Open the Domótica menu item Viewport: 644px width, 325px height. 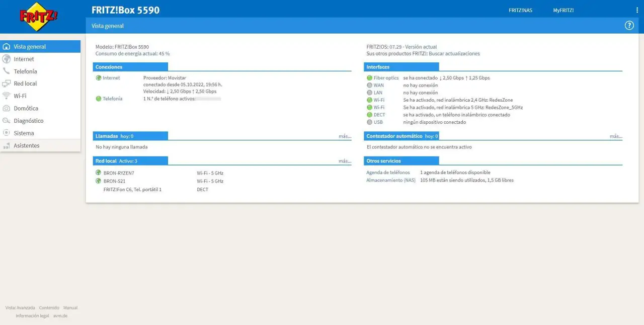(26, 109)
